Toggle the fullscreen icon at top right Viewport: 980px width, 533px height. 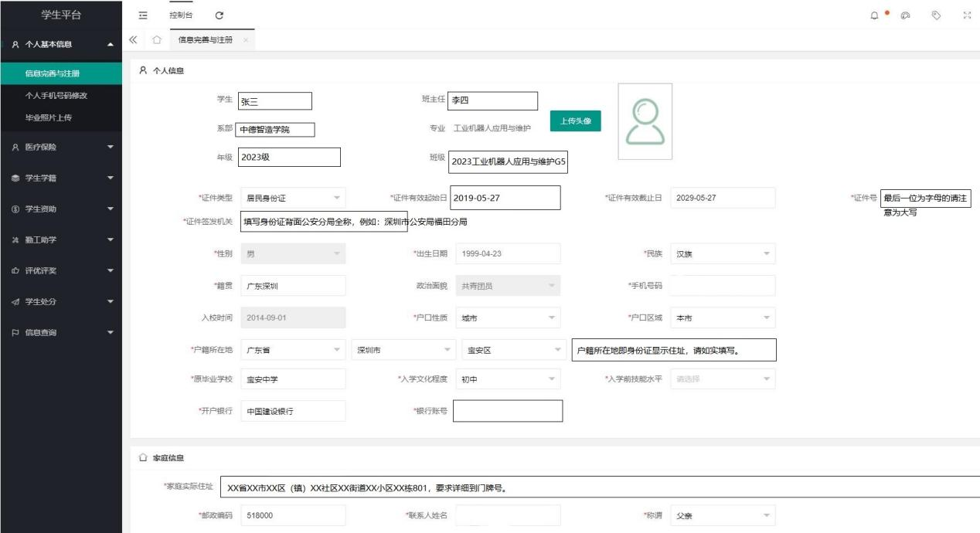966,15
